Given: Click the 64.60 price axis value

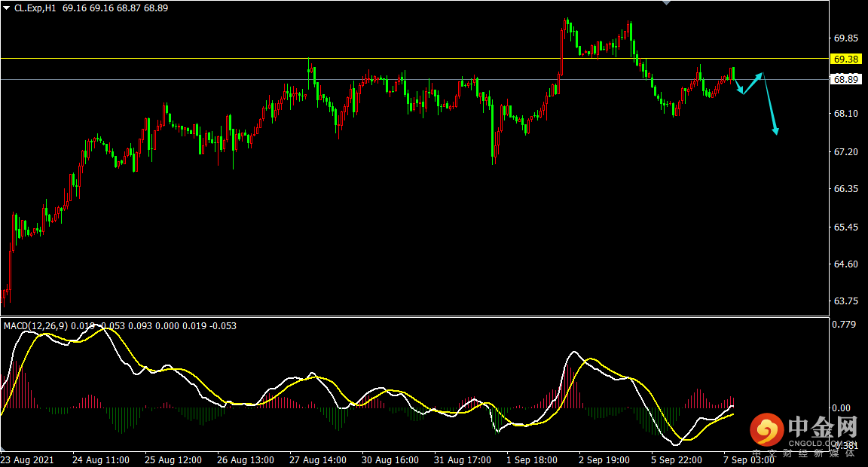Looking at the screenshot, I should (846, 264).
